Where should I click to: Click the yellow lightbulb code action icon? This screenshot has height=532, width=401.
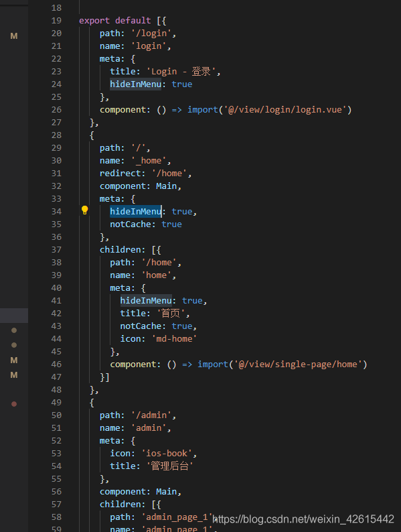[85, 210]
